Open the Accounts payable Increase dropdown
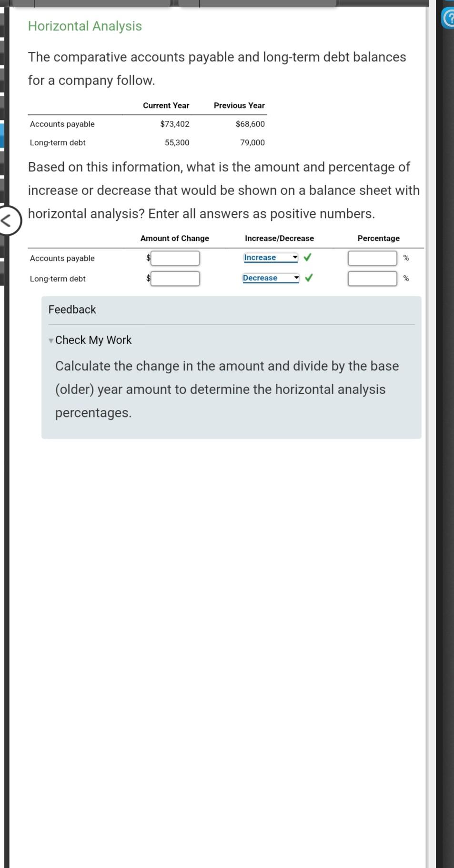 [271, 258]
